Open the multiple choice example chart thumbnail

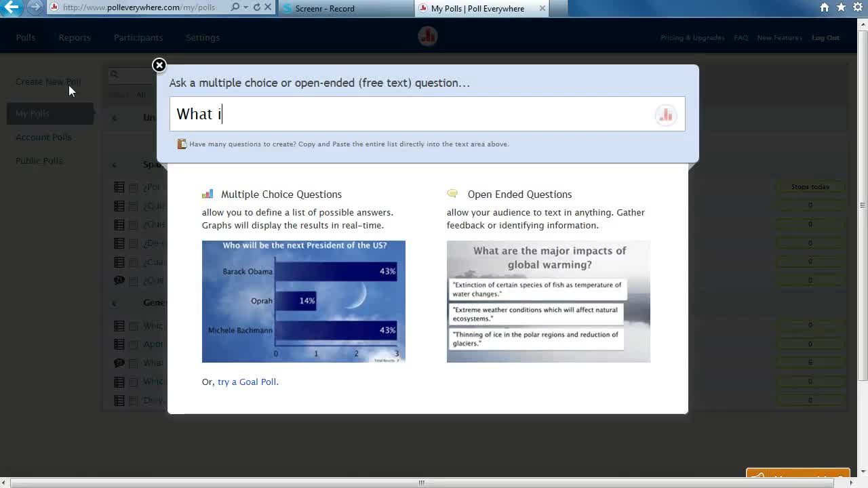point(304,302)
